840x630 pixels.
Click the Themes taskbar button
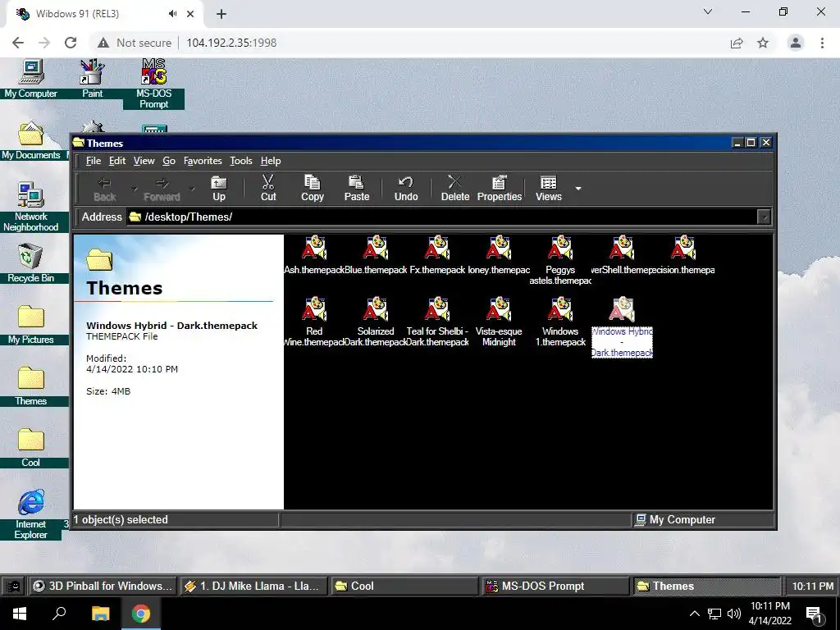point(706,586)
